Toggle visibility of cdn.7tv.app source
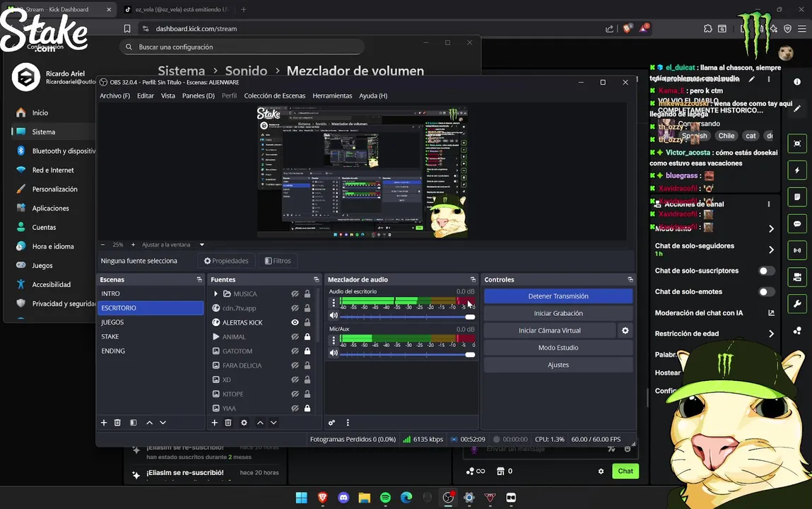812x509 pixels. 295,308
